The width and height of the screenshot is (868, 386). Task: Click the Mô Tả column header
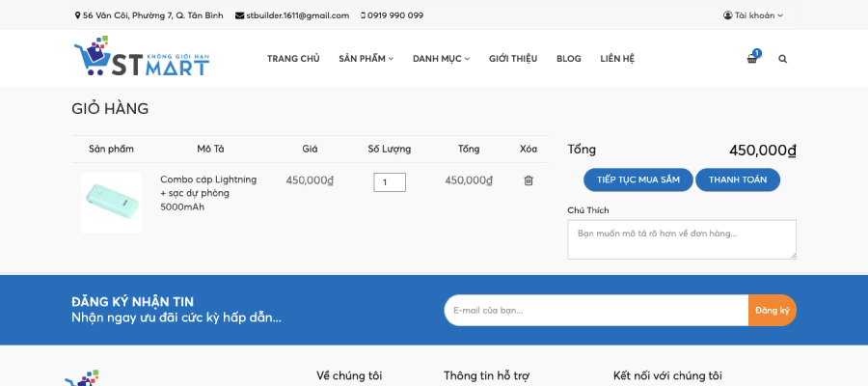coord(210,149)
